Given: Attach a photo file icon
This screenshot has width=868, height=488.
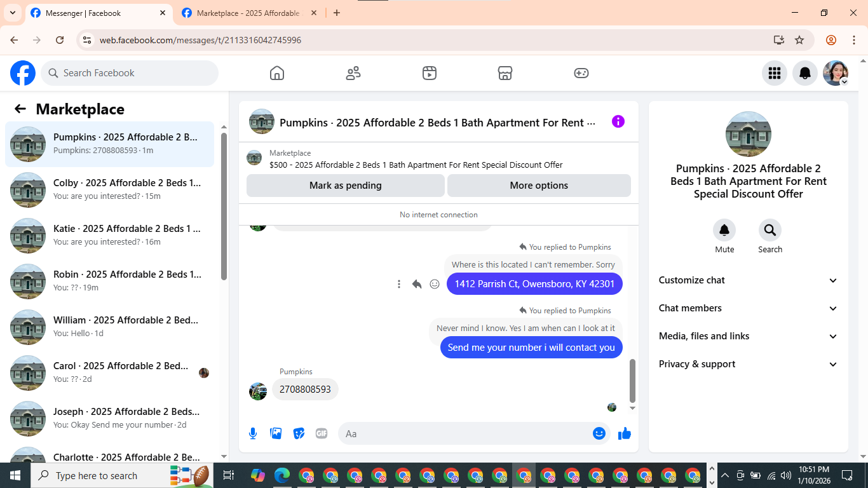Looking at the screenshot, I should [276, 433].
